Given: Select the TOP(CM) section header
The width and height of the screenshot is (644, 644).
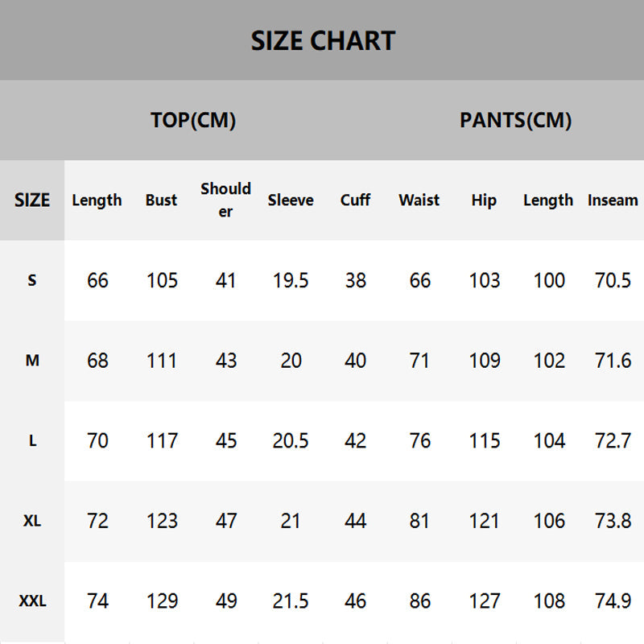Looking at the screenshot, I should point(193,120).
